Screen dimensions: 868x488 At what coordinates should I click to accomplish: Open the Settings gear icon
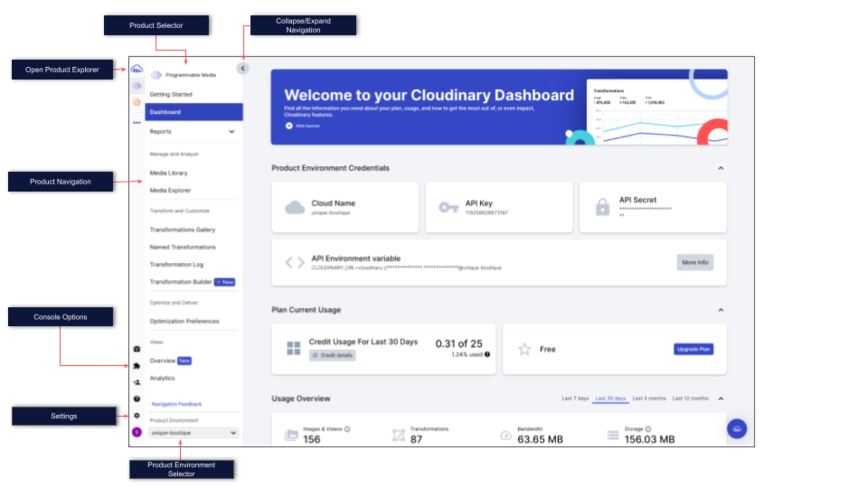136,415
